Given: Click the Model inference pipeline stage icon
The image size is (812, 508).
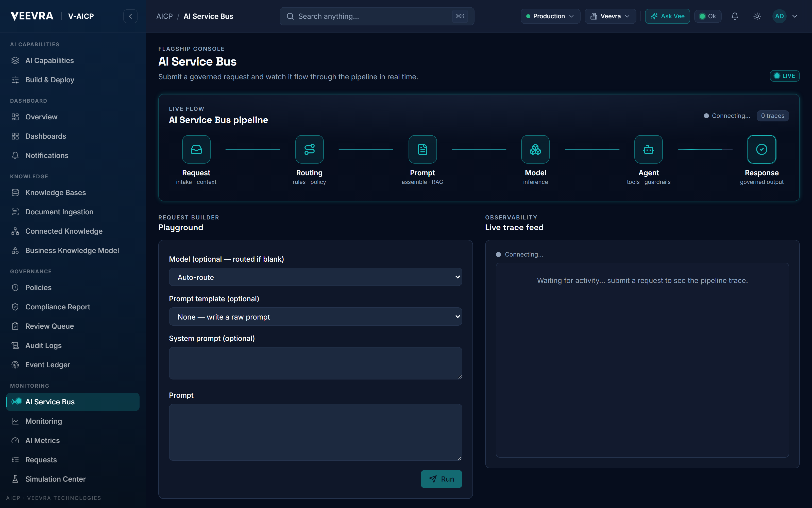Looking at the screenshot, I should click(x=535, y=149).
